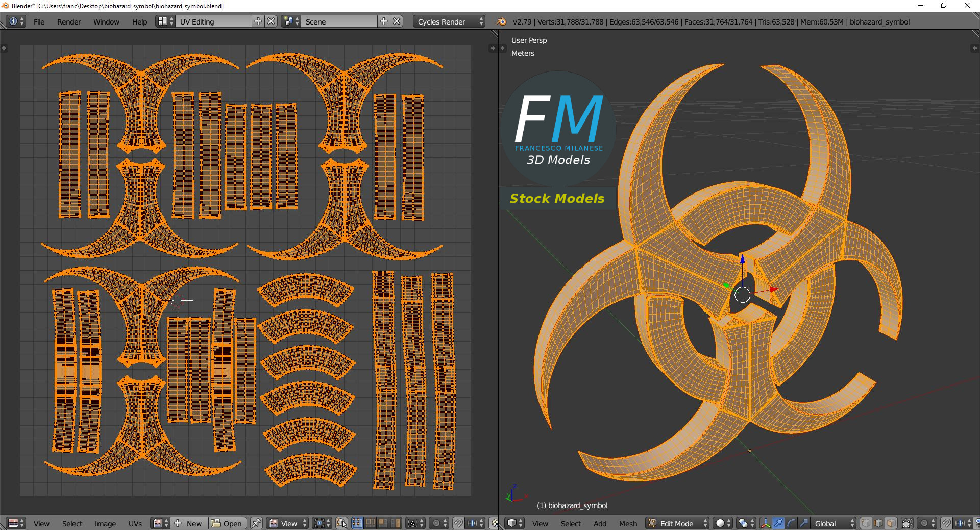Open the Edit Mode selector dropdown
The height and width of the screenshot is (530, 980).
[678, 523]
